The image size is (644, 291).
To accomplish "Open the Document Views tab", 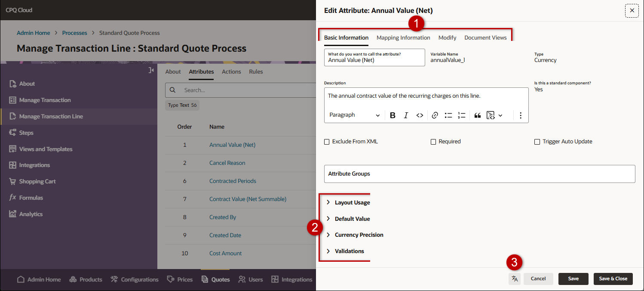I will [485, 38].
